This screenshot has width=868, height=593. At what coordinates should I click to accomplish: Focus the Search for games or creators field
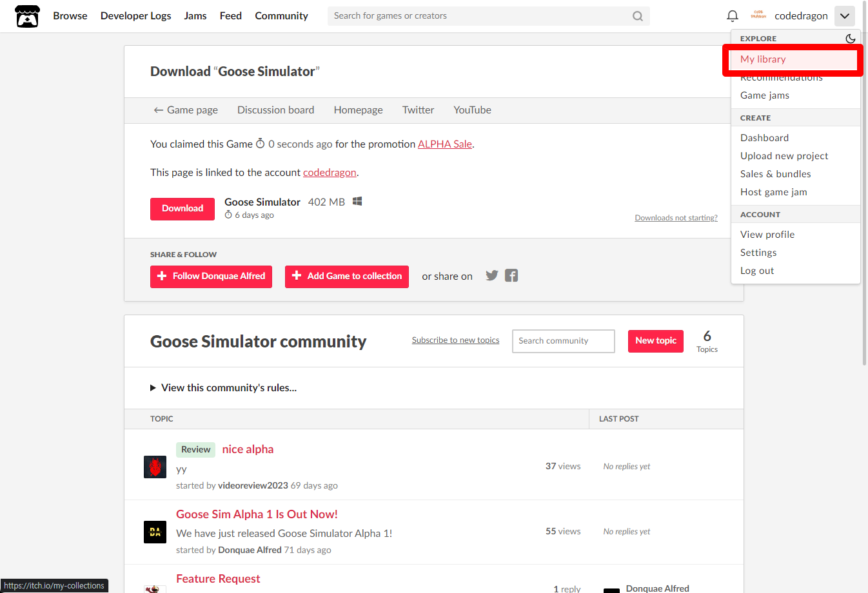click(489, 16)
